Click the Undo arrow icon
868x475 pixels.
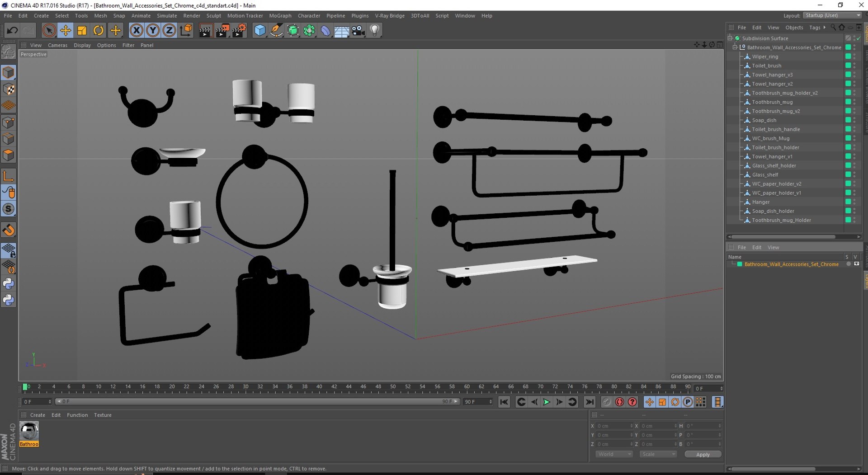12,30
